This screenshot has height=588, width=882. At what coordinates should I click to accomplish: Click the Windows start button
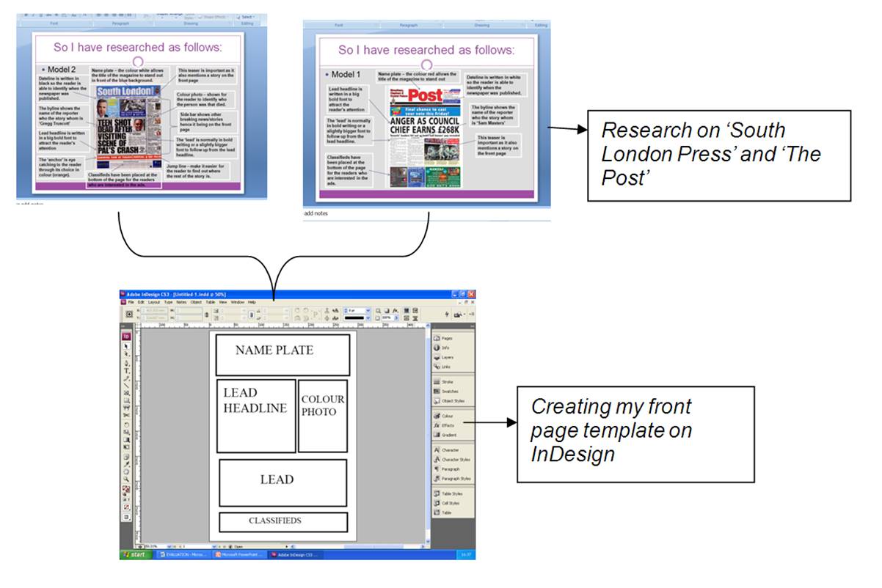[134, 554]
